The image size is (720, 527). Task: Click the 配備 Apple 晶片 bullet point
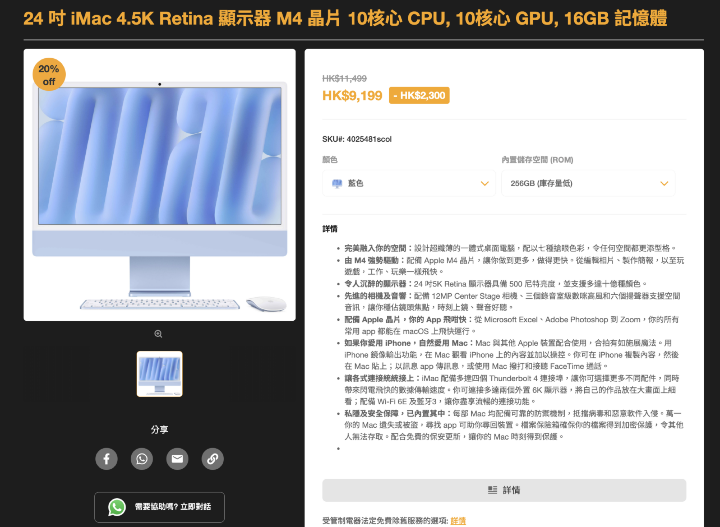(512, 325)
